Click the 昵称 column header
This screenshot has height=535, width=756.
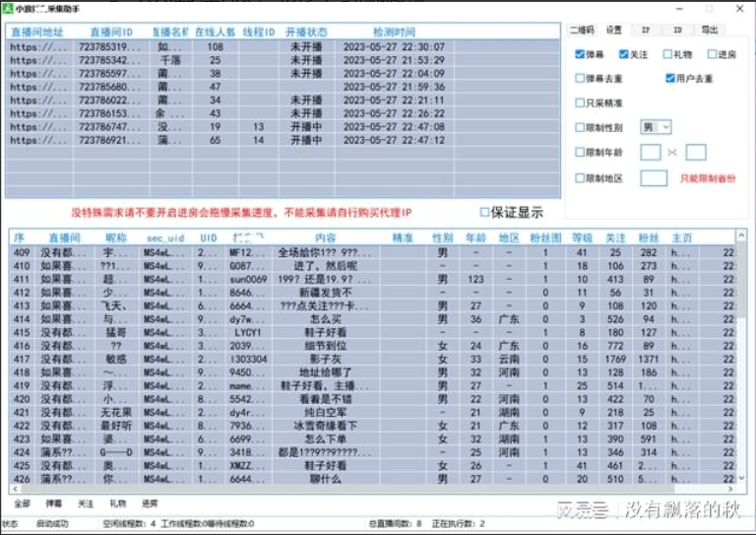(x=116, y=237)
